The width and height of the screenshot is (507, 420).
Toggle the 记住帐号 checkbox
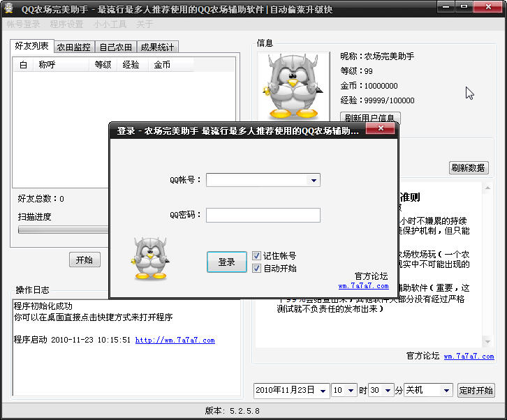[x=256, y=256]
